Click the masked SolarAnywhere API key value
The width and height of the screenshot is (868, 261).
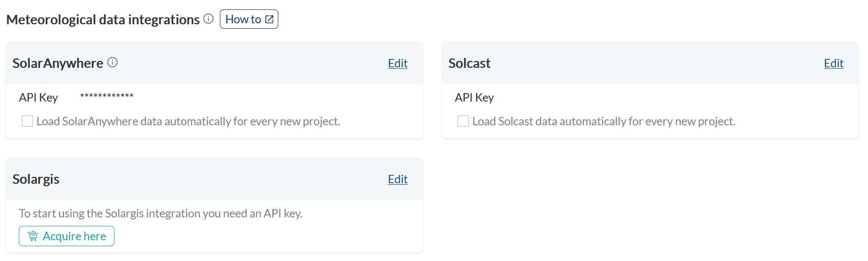pos(107,96)
